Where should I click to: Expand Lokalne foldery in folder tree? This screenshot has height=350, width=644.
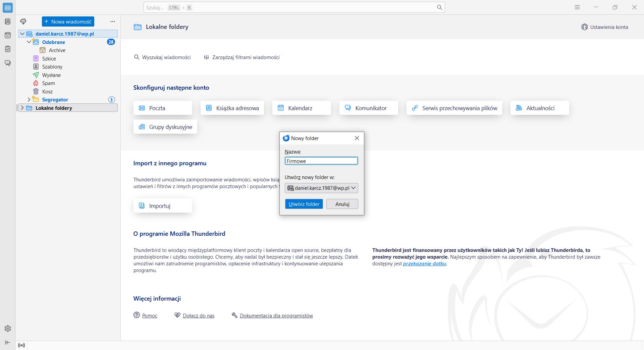(x=22, y=108)
